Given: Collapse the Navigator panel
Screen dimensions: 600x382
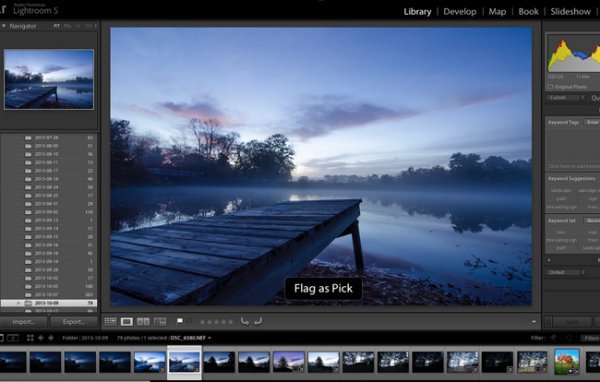Looking at the screenshot, I should pyautogui.click(x=4, y=26).
